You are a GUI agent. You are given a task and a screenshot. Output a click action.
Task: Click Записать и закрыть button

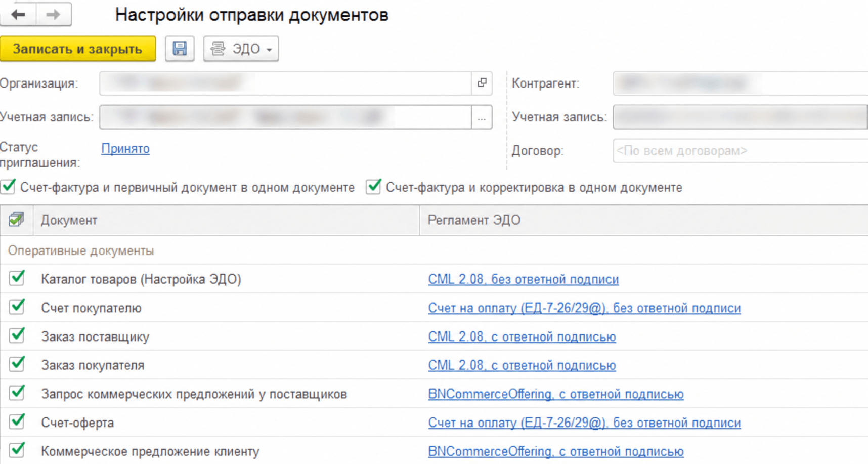(x=77, y=49)
